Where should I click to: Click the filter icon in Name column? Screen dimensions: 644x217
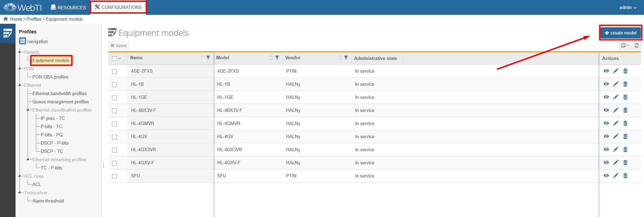[208, 58]
